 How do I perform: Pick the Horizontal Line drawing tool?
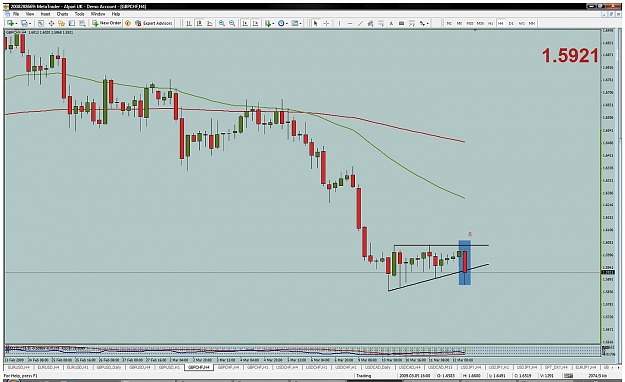[350, 23]
